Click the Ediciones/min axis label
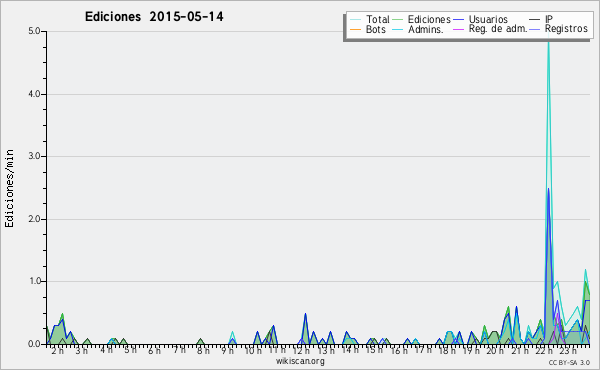This screenshot has width=600, height=370. (9, 188)
